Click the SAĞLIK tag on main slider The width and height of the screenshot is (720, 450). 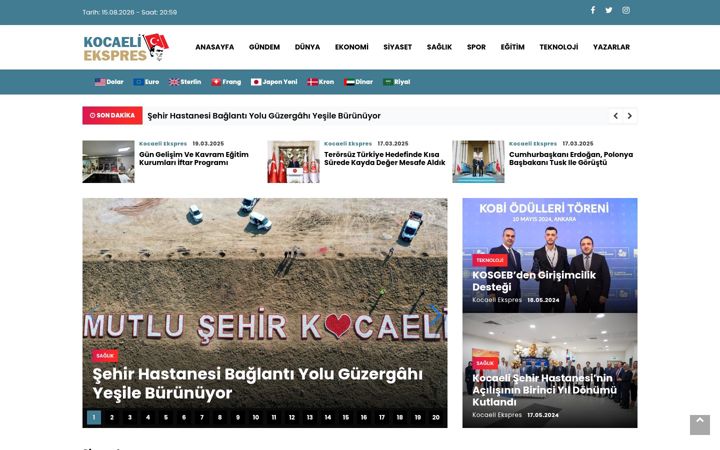tap(105, 356)
